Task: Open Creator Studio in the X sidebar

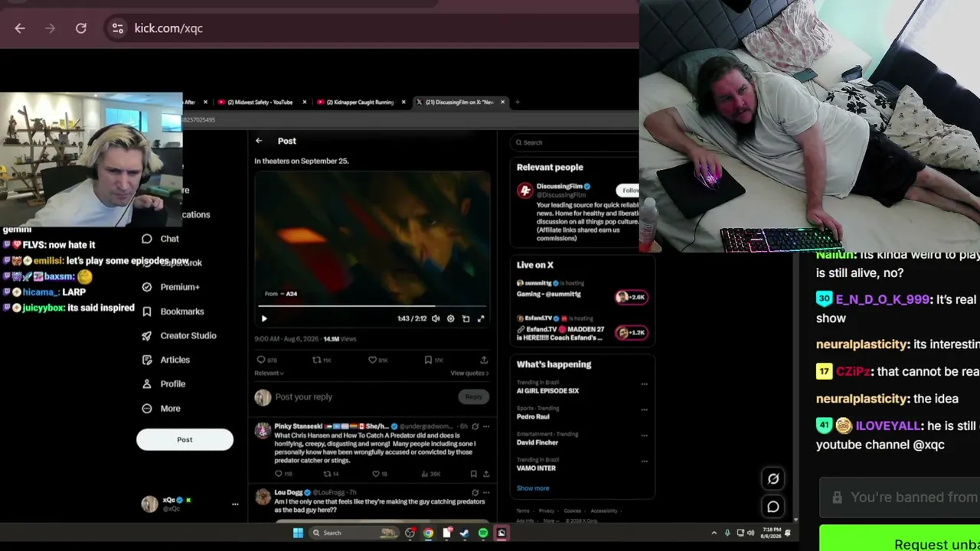Action: coord(179,335)
